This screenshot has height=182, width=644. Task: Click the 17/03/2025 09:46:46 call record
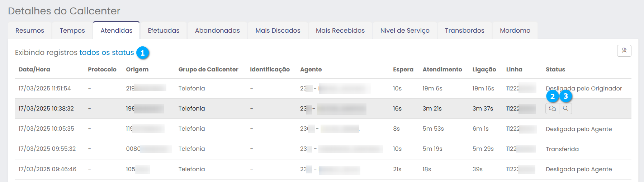(47, 169)
